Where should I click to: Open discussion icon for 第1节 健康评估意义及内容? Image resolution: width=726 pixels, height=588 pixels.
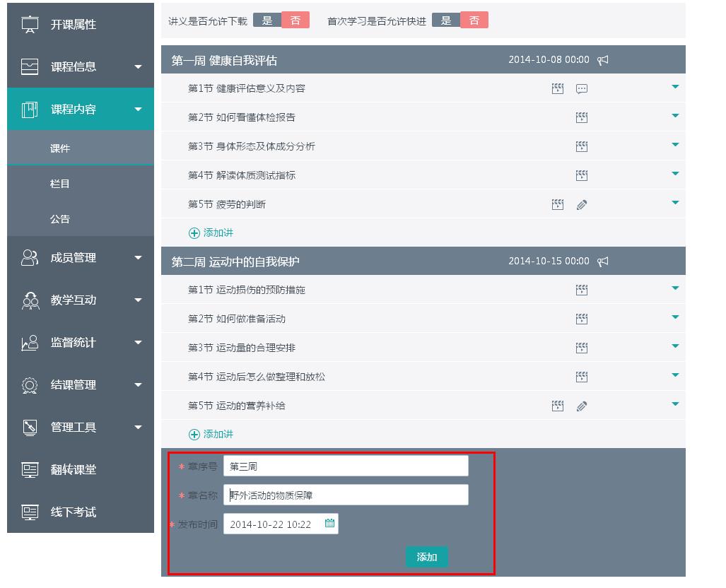[x=582, y=89]
